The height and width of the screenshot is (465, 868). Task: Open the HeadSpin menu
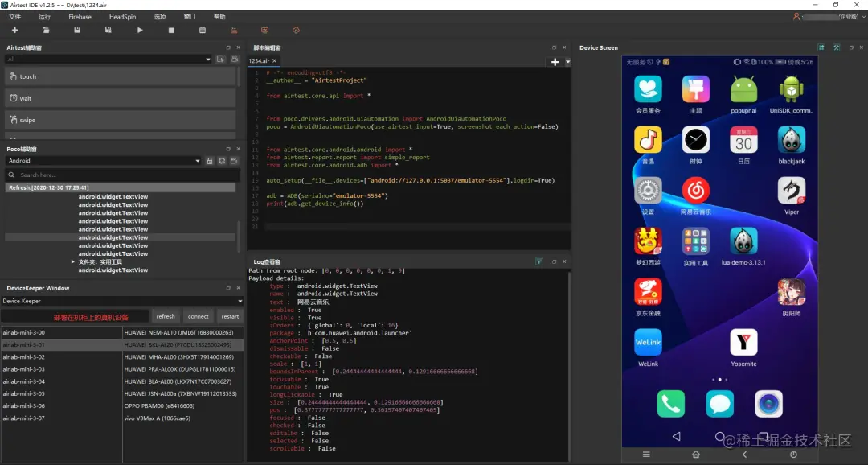tap(122, 17)
